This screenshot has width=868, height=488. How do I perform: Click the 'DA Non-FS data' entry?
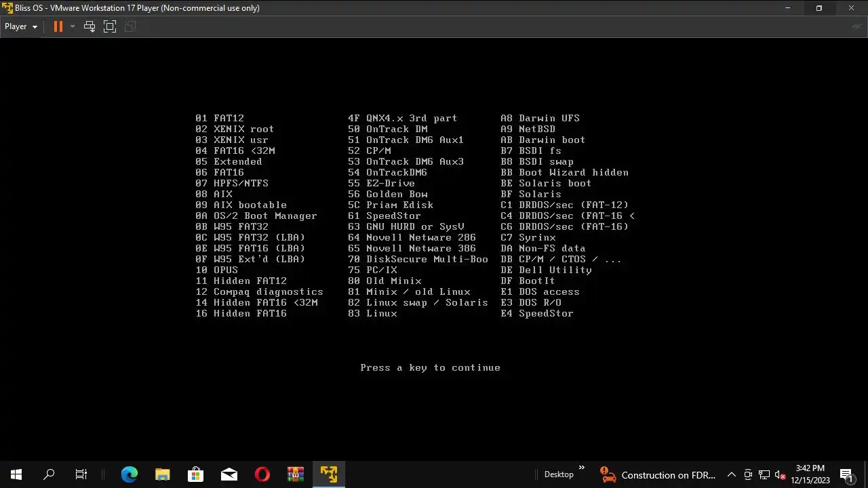(543, 248)
